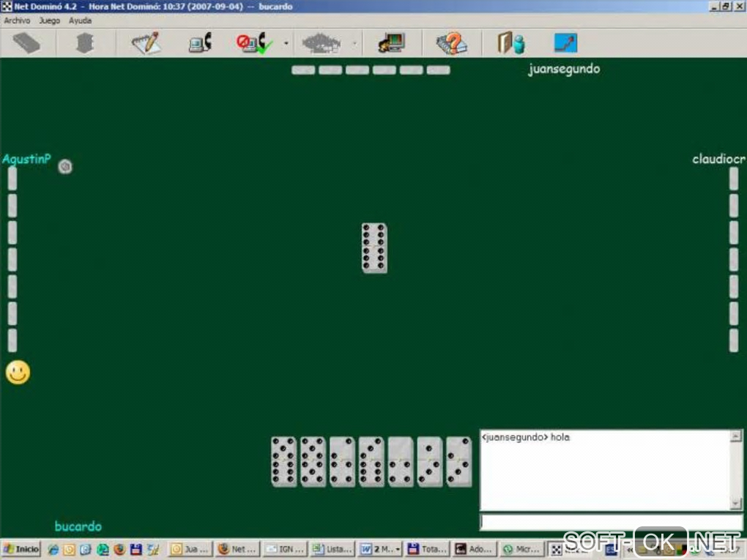The image size is (747, 560).
Task: Open the books with question mark help icon
Action: 452,43
